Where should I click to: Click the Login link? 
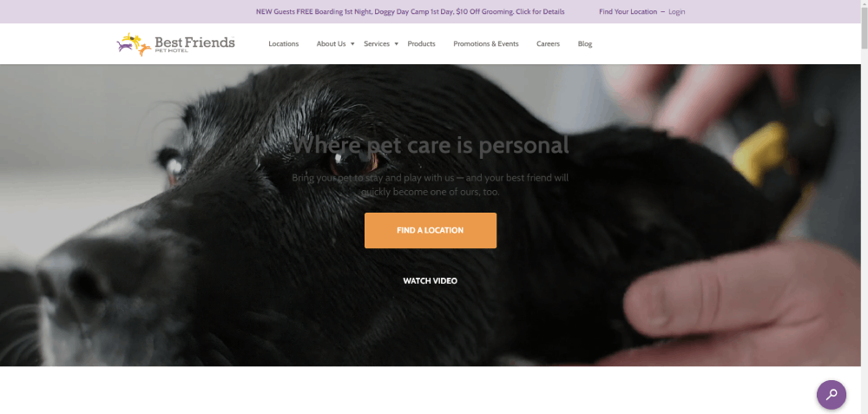coord(676,11)
